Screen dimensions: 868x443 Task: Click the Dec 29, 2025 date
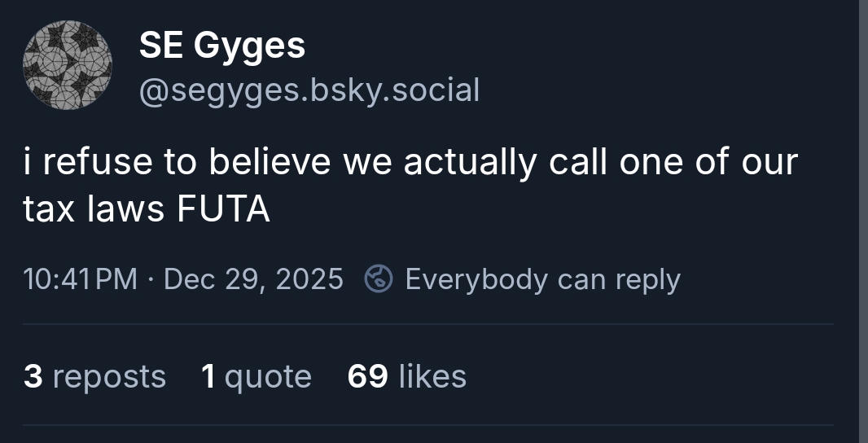(253, 279)
